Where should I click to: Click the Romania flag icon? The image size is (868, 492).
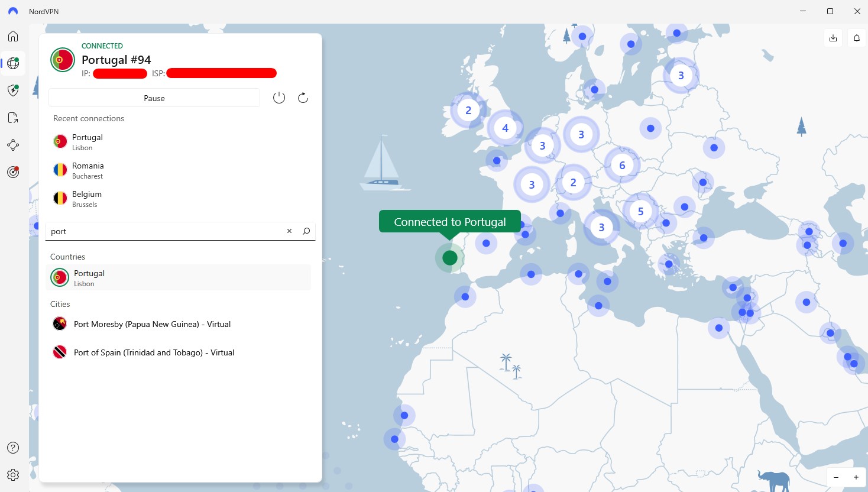60,170
